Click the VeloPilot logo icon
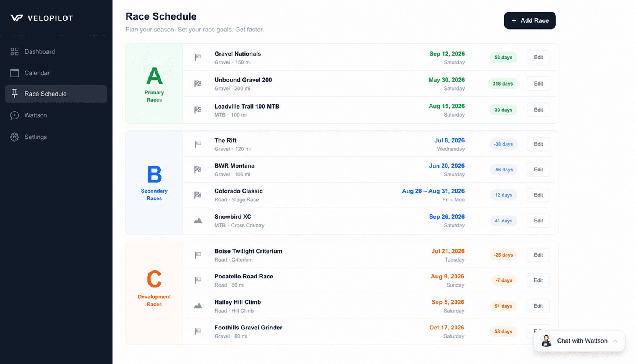 tap(16, 18)
